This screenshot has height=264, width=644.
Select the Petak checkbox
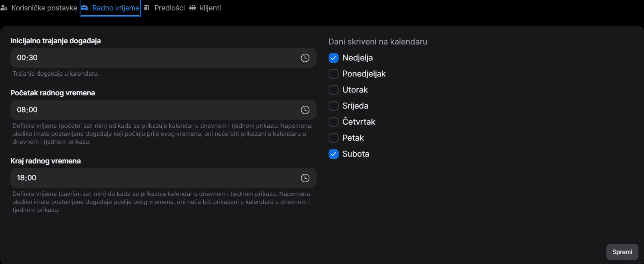(x=333, y=138)
